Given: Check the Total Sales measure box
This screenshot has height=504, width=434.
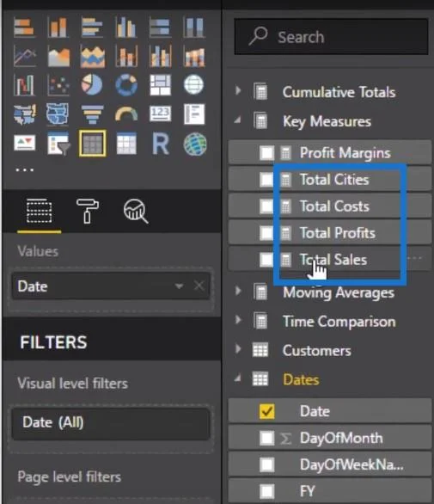Looking at the screenshot, I should (267, 260).
